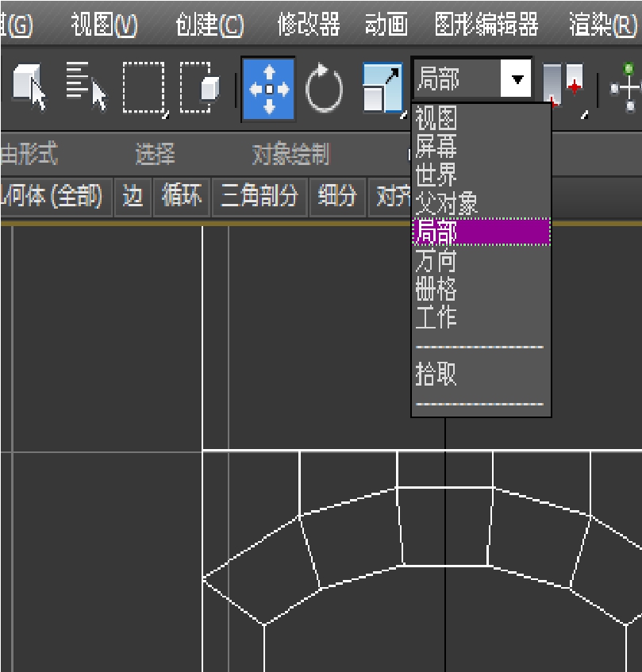The height and width of the screenshot is (672, 642).
Task: Click the Select and Manipulate icon
Action: coord(626,88)
